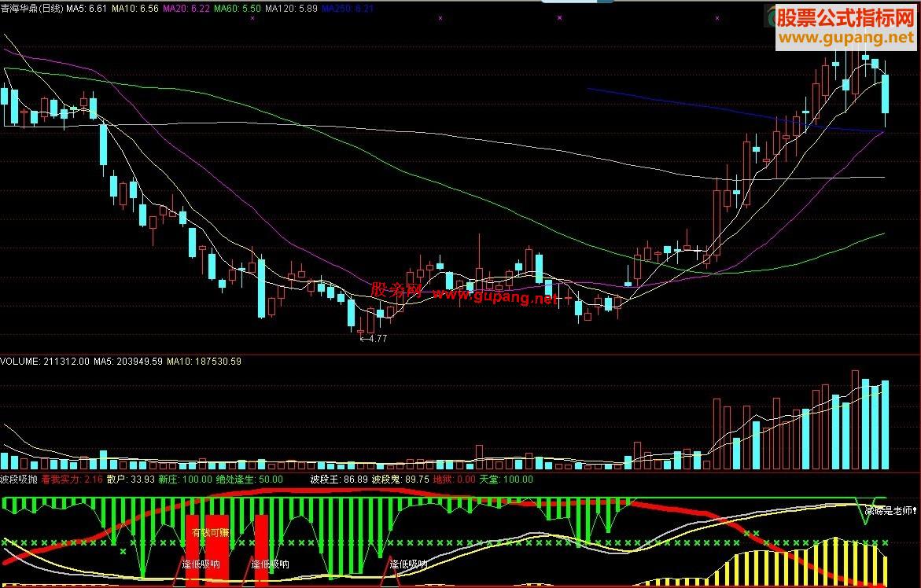Select the MA10: 6.56 indicator label
This screenshot has width=921, height=588.
[x=135, y=8]
